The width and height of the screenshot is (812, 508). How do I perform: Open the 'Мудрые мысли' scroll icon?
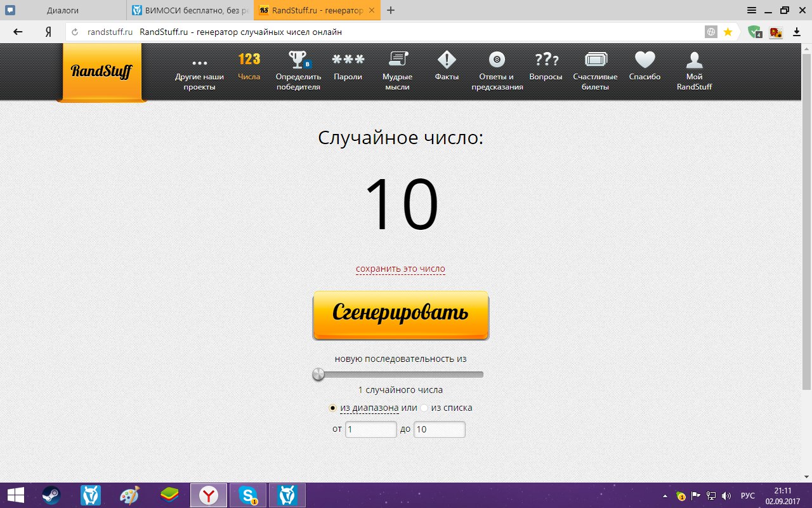(x=398, y=60)
